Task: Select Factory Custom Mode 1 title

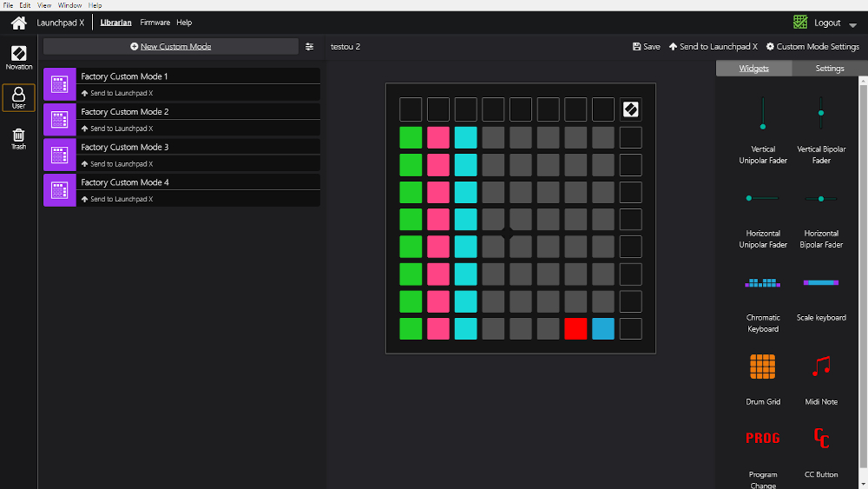Action: pos(124,76)
